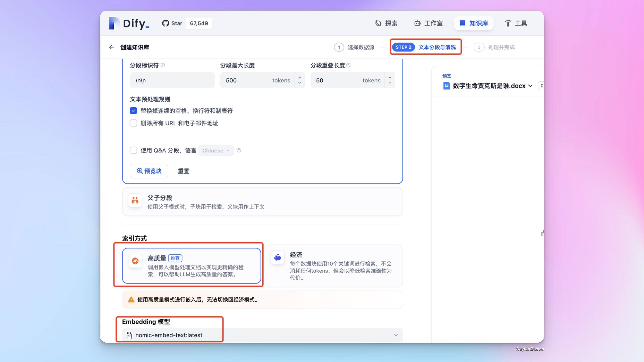This screenshot has width=644, height=362.
Task: Click the 父子分段 family icon
Action: [135, 200]
